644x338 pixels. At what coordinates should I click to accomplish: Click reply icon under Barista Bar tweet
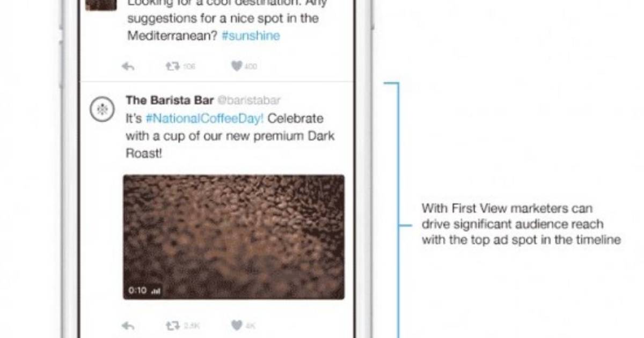tap(128, 325)
